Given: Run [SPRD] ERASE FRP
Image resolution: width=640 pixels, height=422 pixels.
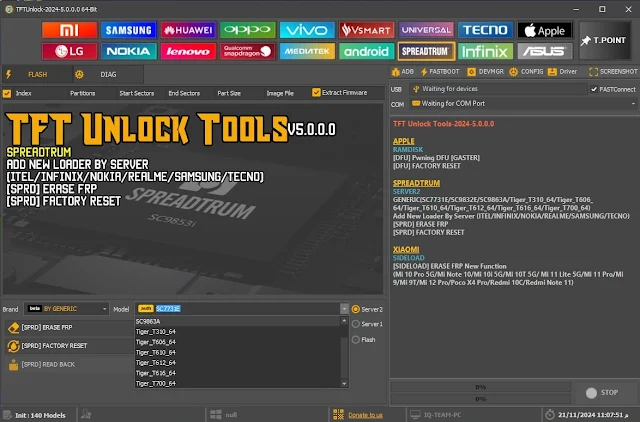Looking at the screenshot, I should [68, 327].
